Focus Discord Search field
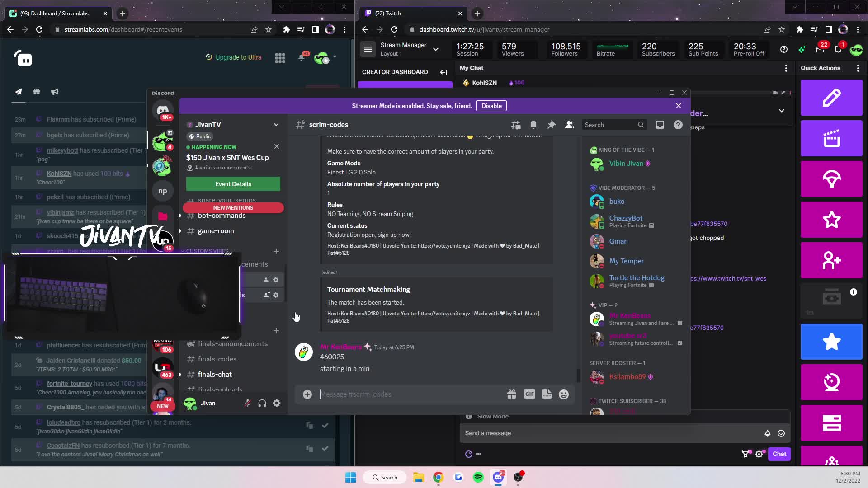868x488 pixels. tap(614, 125)
